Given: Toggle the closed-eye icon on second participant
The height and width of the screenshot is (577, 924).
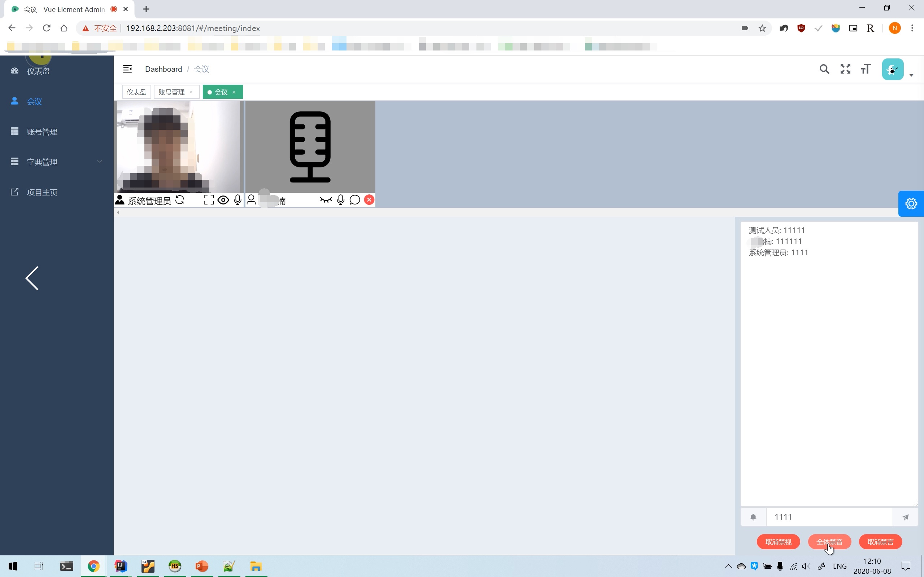Looking at the screenshot, I should click(x=326, y=200).
